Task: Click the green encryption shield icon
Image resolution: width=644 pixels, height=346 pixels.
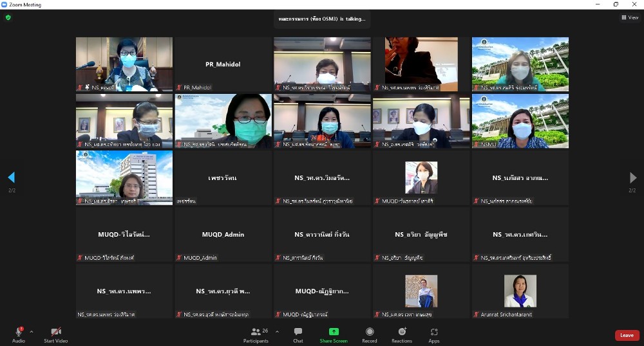Action: 8,17
